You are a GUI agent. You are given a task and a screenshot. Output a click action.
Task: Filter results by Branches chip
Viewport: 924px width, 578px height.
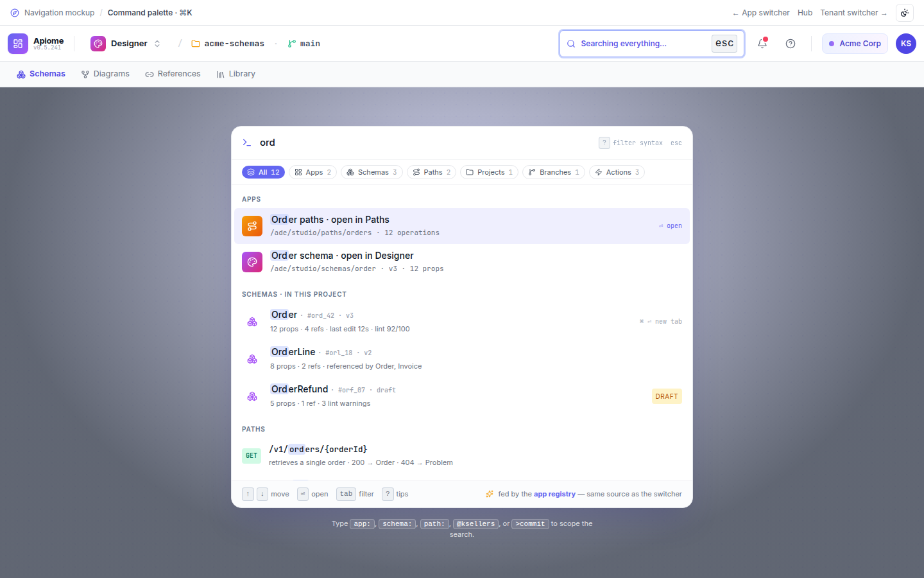[554, 172]
